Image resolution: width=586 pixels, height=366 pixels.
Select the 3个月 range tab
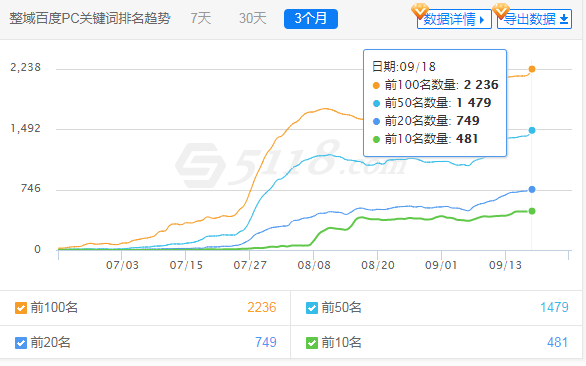pyautogui.click(x=311, y=19)
